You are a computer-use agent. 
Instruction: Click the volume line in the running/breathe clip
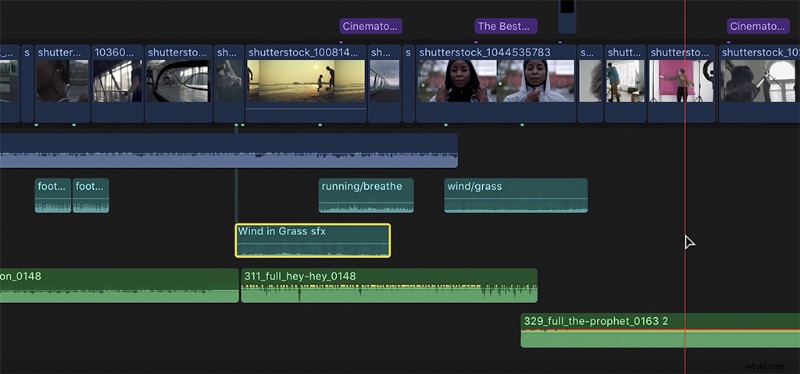(x=366, y=203)
